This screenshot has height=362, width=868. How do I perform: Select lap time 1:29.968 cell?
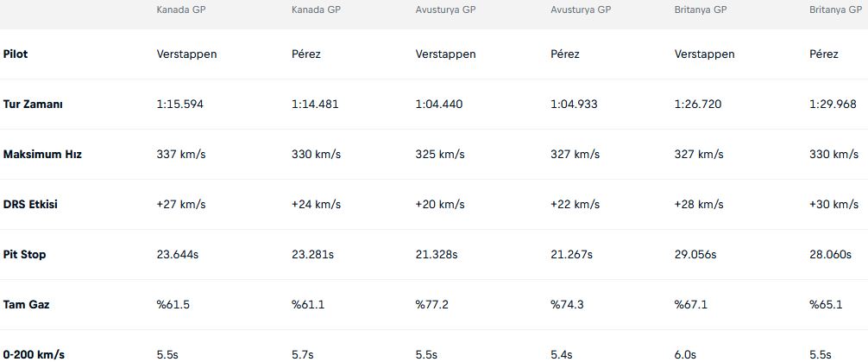[833, 105]
